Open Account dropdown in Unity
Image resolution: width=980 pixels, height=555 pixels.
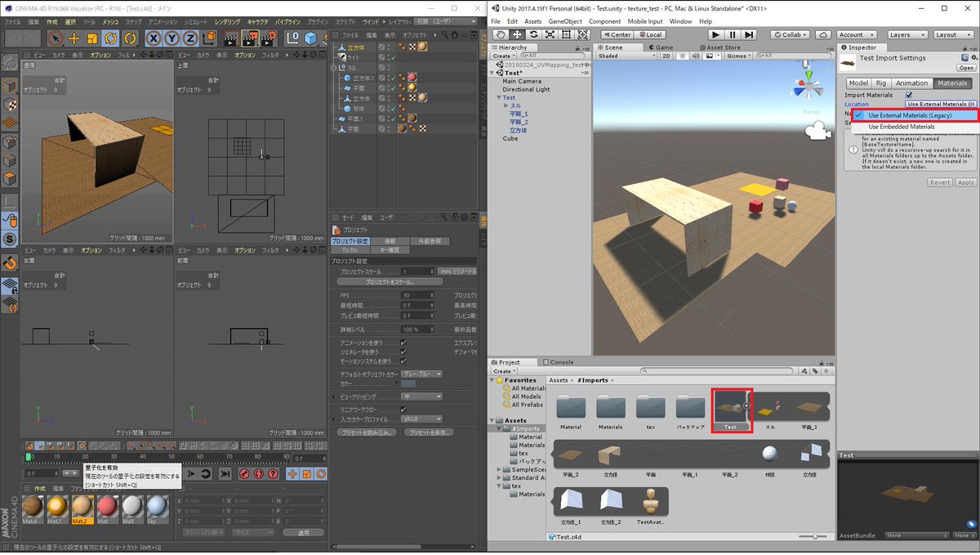click(x=856, y=34)
